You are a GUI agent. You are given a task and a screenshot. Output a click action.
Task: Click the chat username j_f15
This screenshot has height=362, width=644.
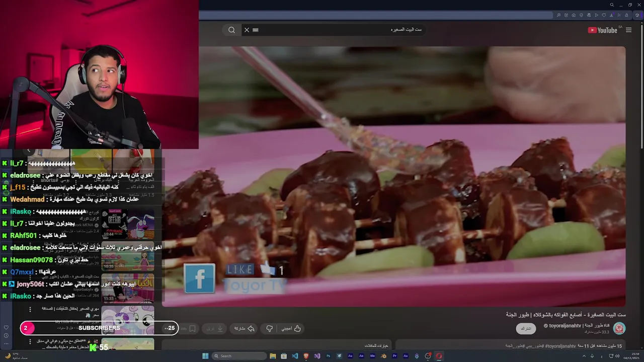(x=18, y=188)
